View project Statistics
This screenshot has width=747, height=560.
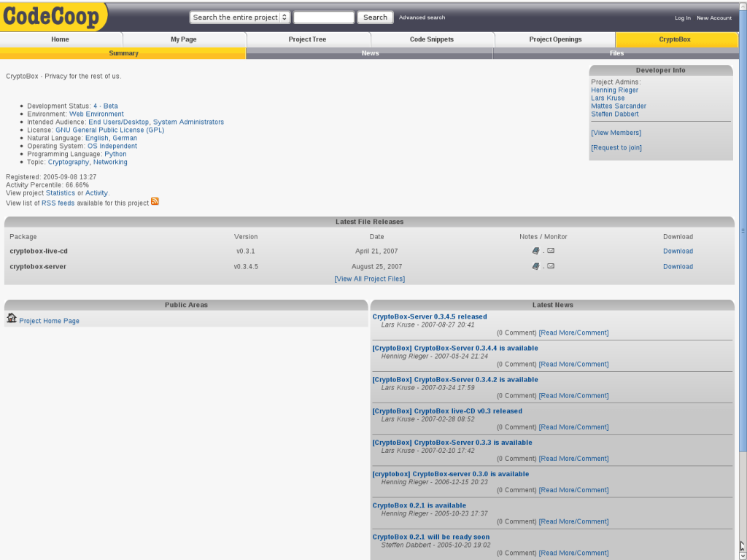(61, 192)
